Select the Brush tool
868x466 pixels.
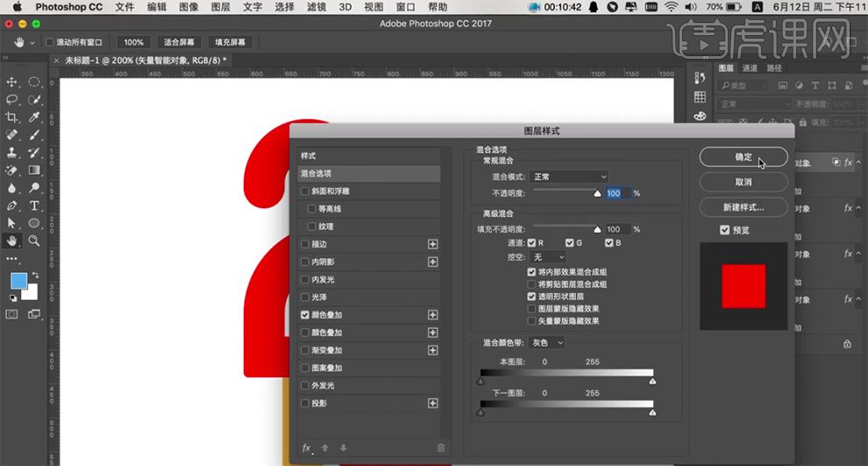[x=34, y=135]
